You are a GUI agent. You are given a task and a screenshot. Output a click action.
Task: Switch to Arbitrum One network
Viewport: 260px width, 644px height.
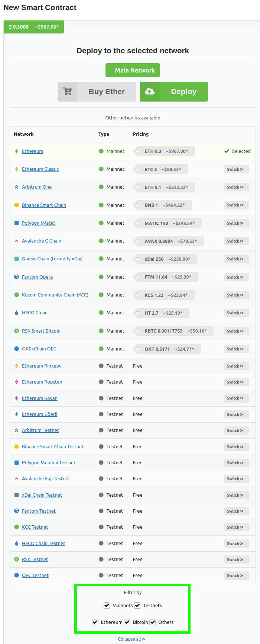click(x=236, y=187)
